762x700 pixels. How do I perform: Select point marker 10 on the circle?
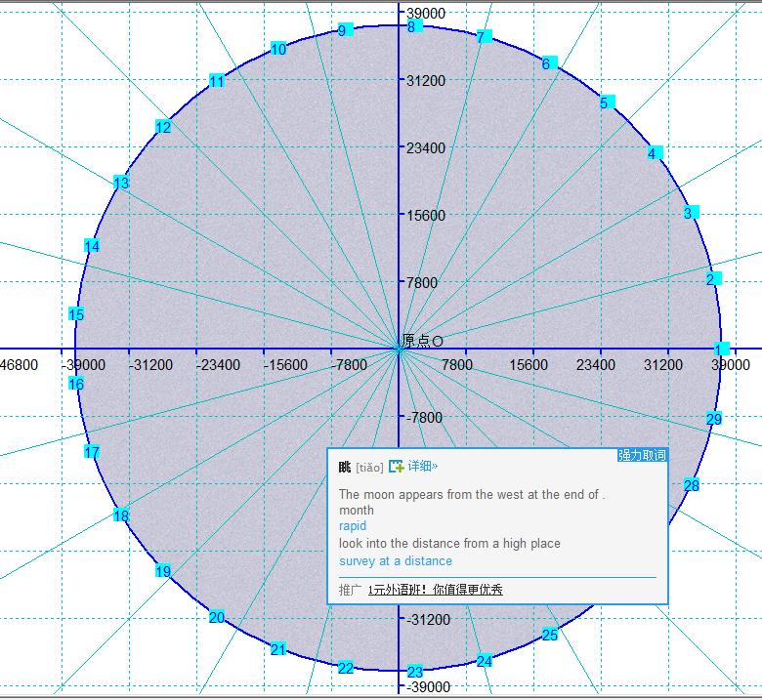(278, 49)
